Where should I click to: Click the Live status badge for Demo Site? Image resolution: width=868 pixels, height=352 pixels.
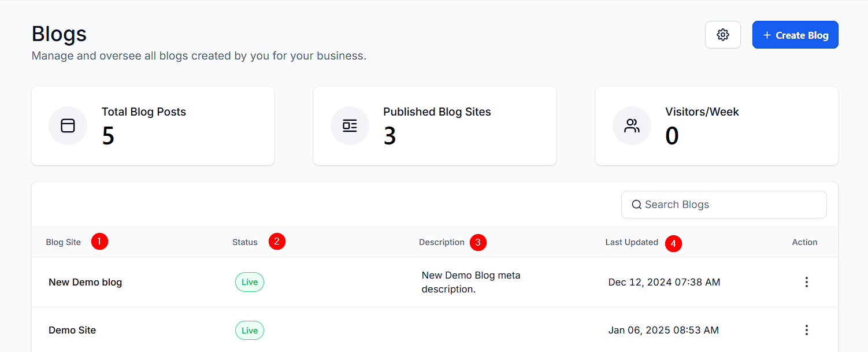250,330
